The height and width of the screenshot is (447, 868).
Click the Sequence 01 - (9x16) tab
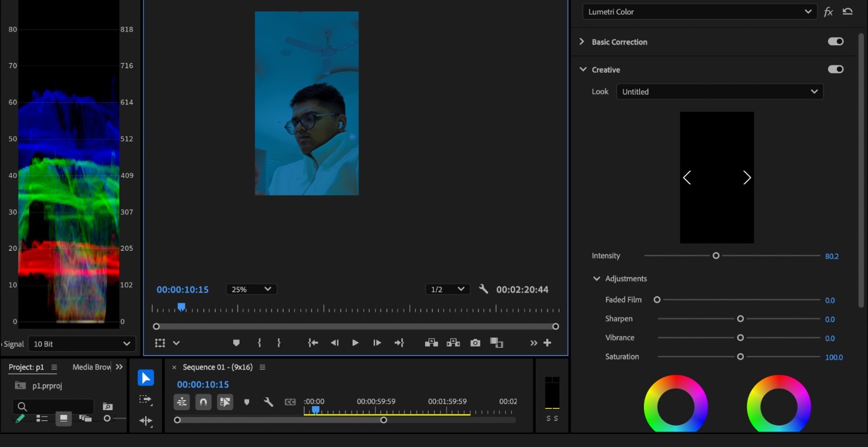[x=218, y=367]
